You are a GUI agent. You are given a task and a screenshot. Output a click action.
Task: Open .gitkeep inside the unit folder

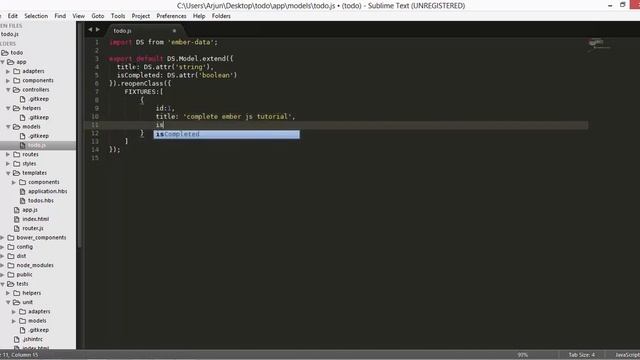coord(38,330)
